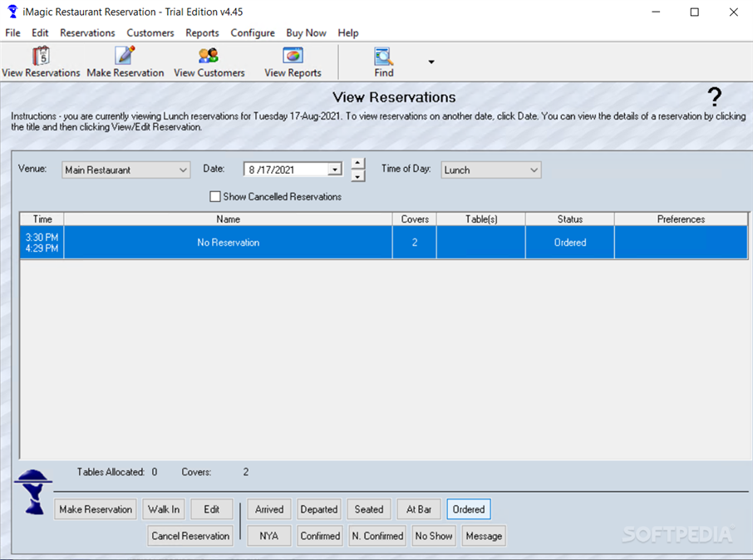
Task: Mark reservation as Arrived
Action: tap(269, 509)
